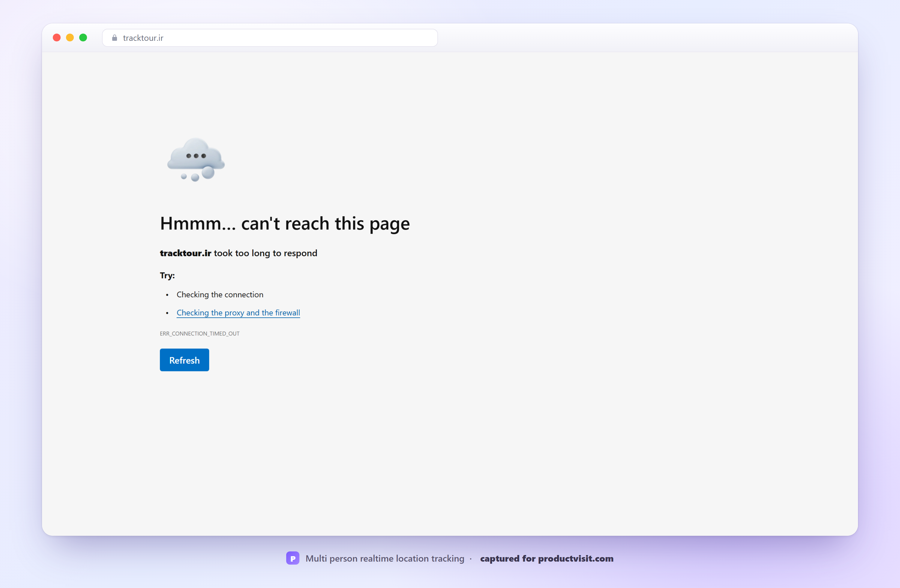Click the green maximize window dot
Image resolution: width=900 pixels, height=588 pixels.
click(83, 37)
